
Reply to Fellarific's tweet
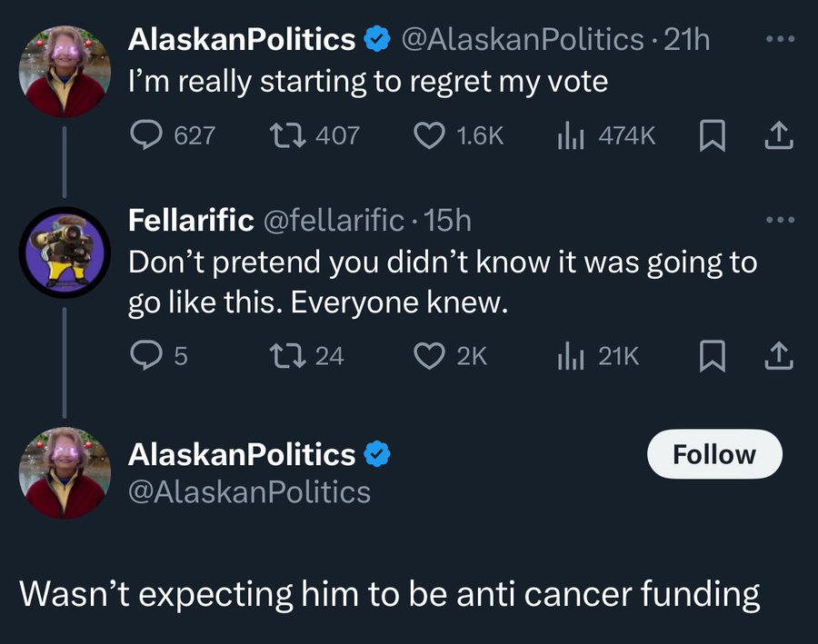144,355
